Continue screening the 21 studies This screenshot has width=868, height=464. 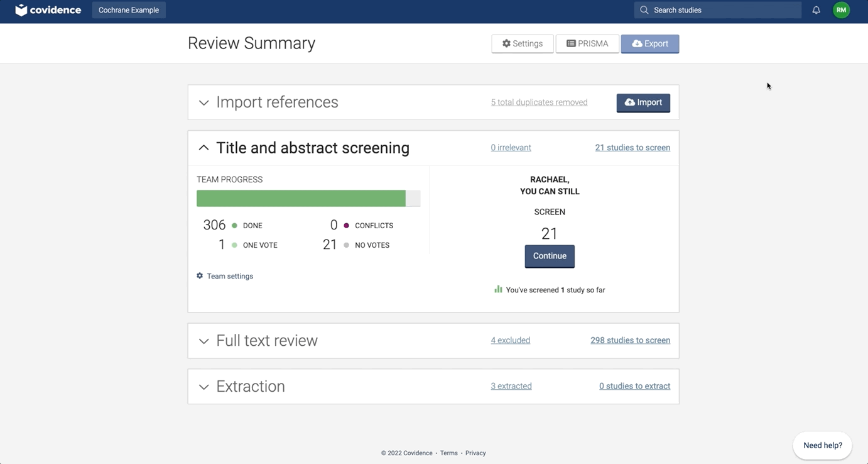click(x=549, y=256)
